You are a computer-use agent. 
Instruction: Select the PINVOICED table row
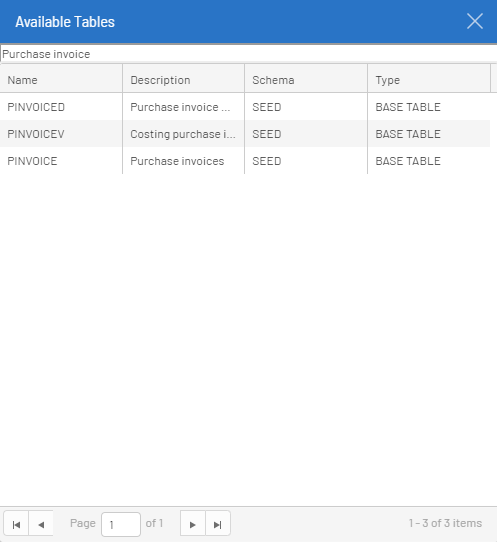coord(245,107)
